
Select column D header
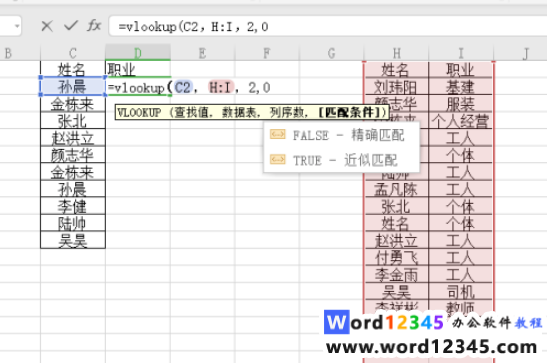[138, 53]
